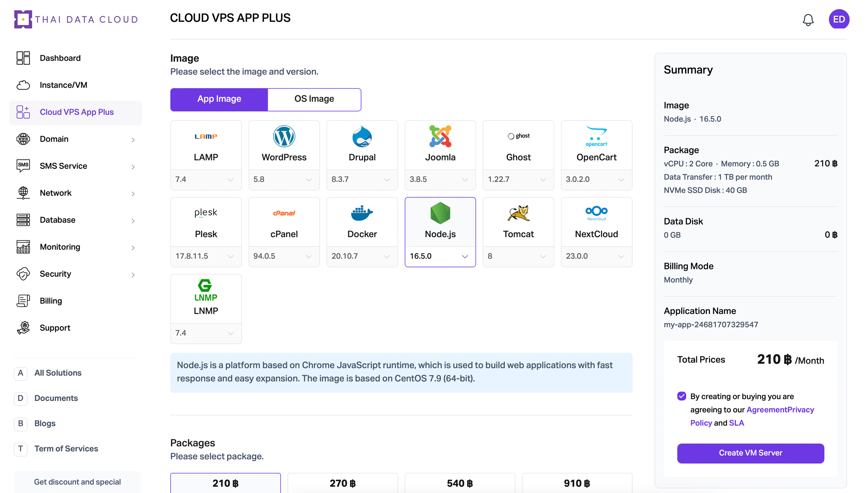Select the 210 ฿ package
The height and width of the screenshot is (493, 868).
tap(225, 483)
